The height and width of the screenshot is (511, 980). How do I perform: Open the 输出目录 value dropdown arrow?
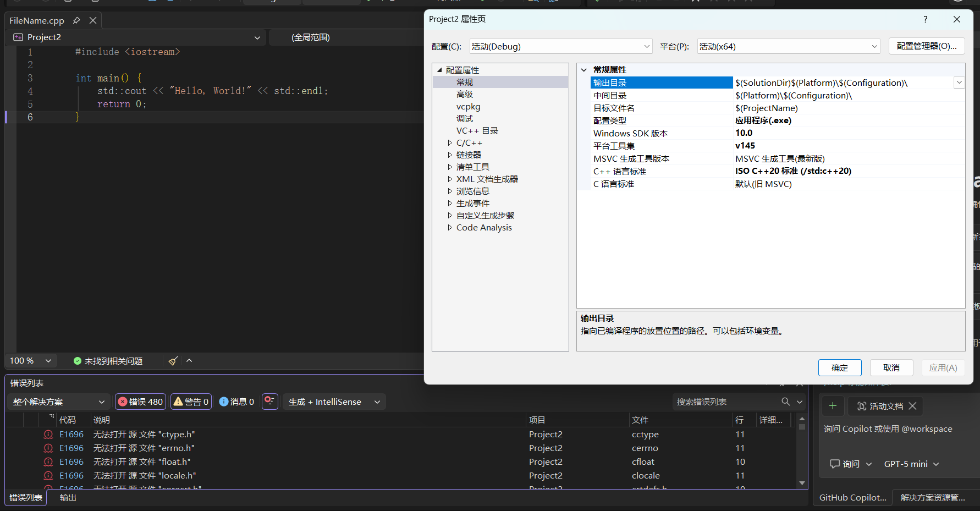pyautogui.click(x=959, y=83)
